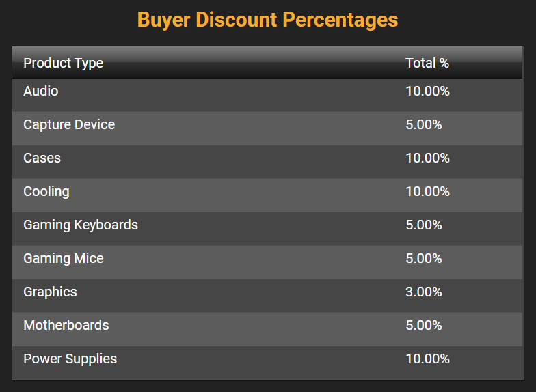Viewport: 536px width, 392px height.
Task: Select the Cooling row label
Action: click(46, 191)
